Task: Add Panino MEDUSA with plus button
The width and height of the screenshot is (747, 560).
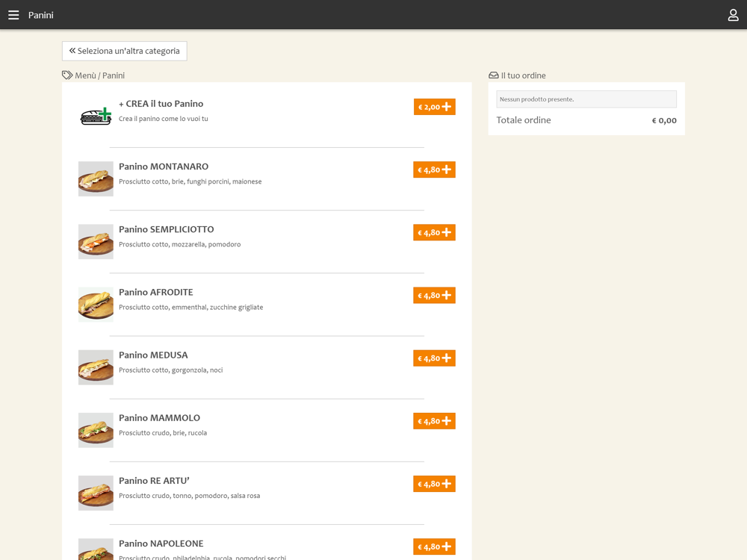Action: 434,358
